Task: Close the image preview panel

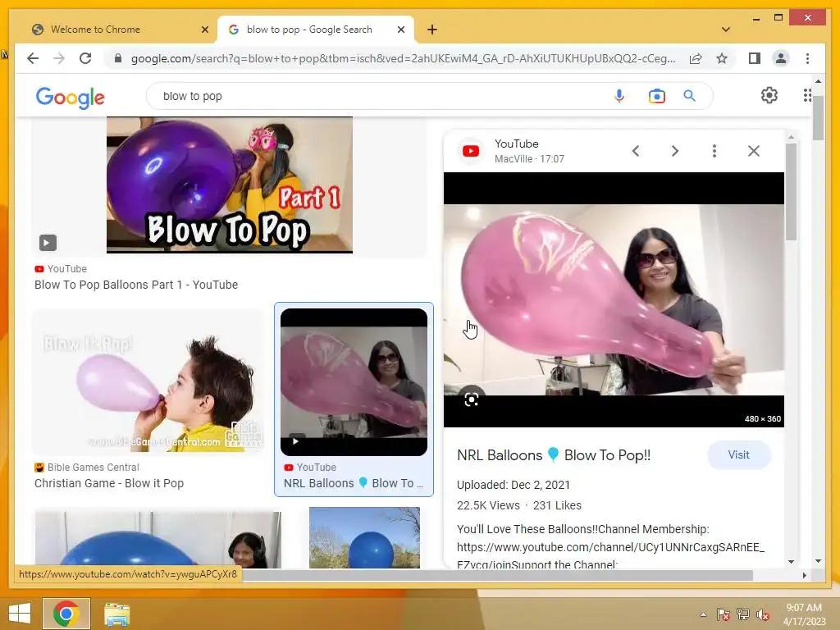Action: coord(753,151)
